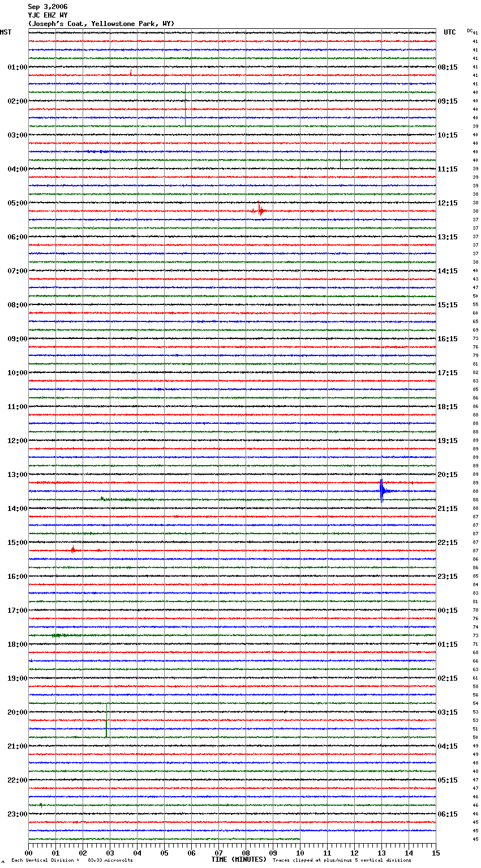The image size is (481, 868).
Task: Click the 05 minute axis tick label
Action: click(164, 853)
